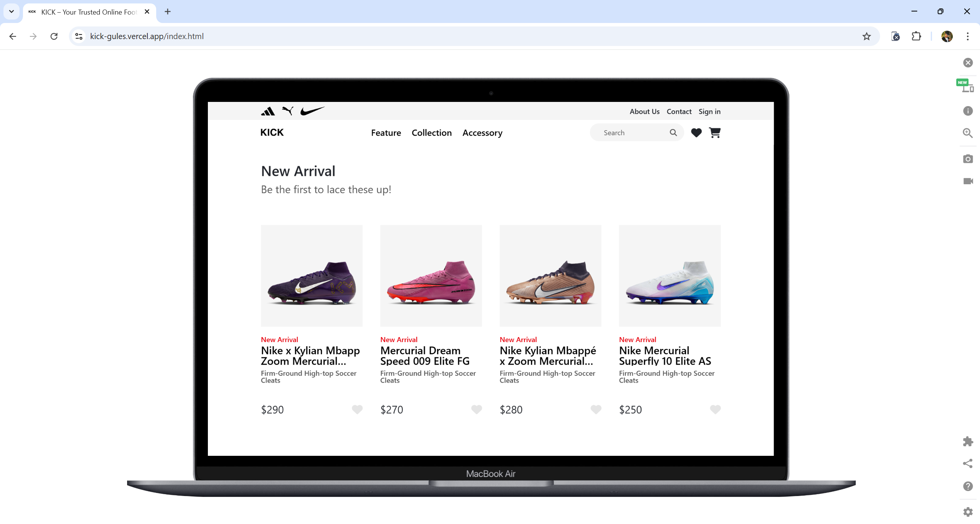Viewport: 980px width, 524px height.
Task: Open the Nike Kylian Mbappé x Zoom Mercurial title
Action: point(548,356)
